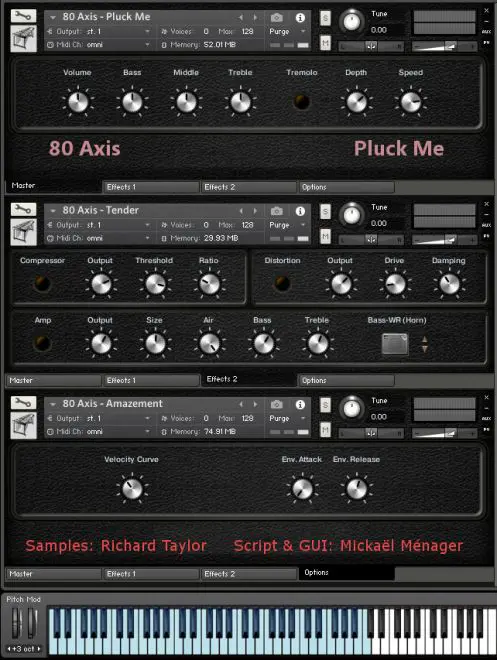Screen dimensions: 497x660
Task: Take a snapshot with Tender camera icon
Action: (276, 210)
